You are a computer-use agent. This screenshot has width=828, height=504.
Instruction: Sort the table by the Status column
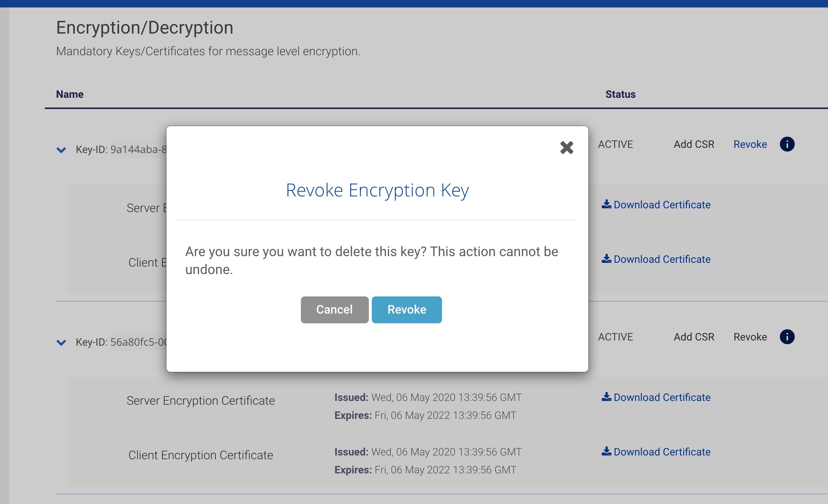pos(619,94)
